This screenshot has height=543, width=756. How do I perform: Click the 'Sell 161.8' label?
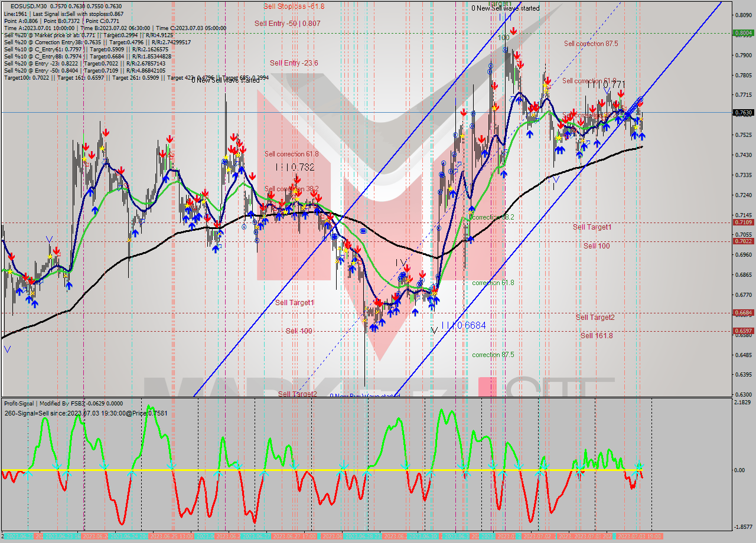[597, 335]
